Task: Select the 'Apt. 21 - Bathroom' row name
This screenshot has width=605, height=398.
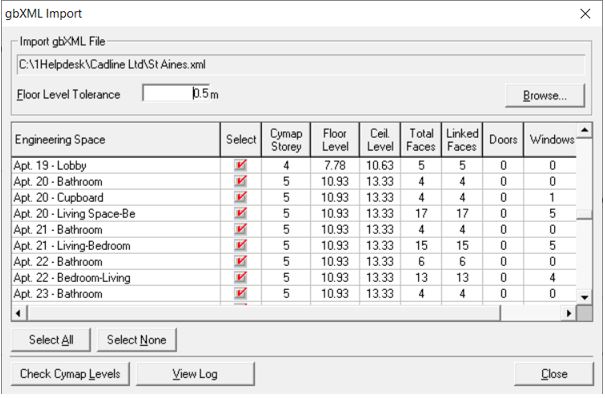Action: (x=58, y=230)
